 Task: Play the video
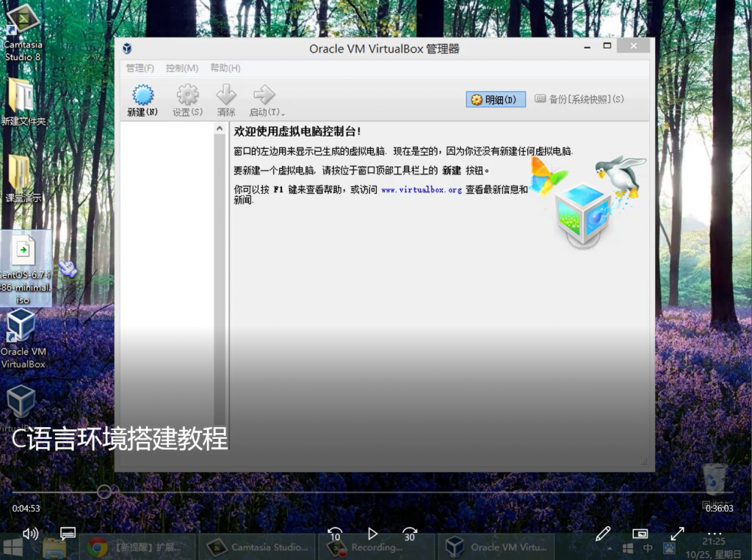coord(372,534)
